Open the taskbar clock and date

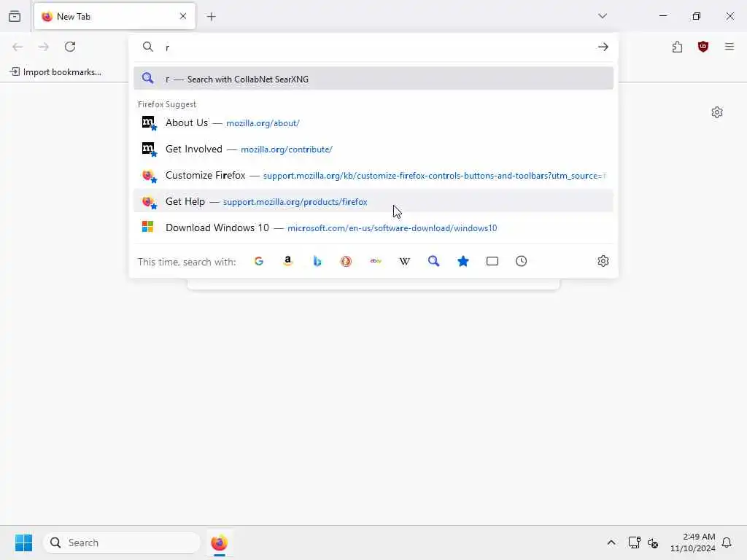[x=692, y=542]
